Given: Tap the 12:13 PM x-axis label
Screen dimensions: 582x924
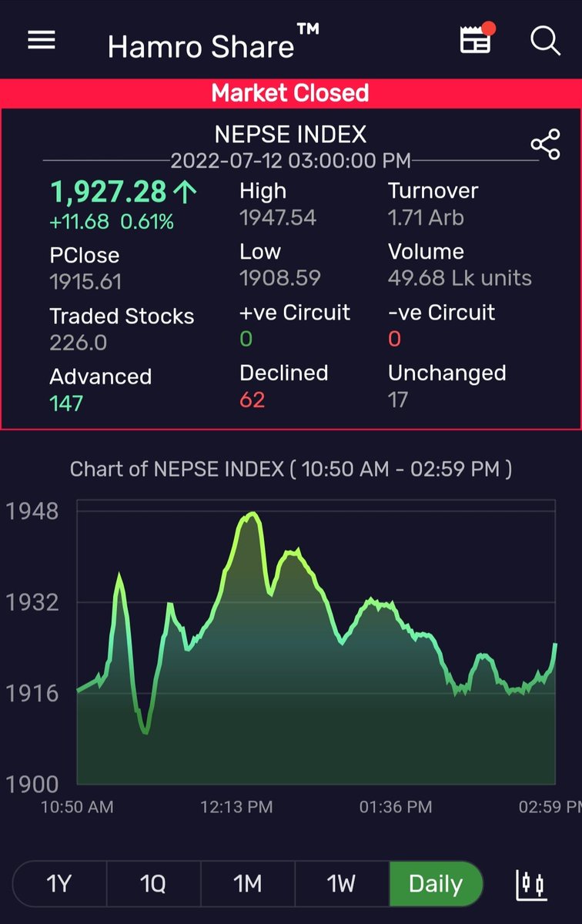Looking at the screenshot, I should [236, 807].
